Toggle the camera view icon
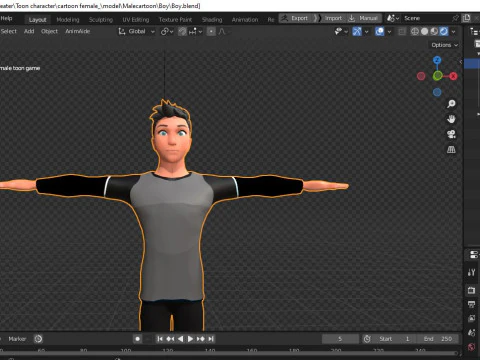The image size is (480, 360). click(x=451, y=134)
